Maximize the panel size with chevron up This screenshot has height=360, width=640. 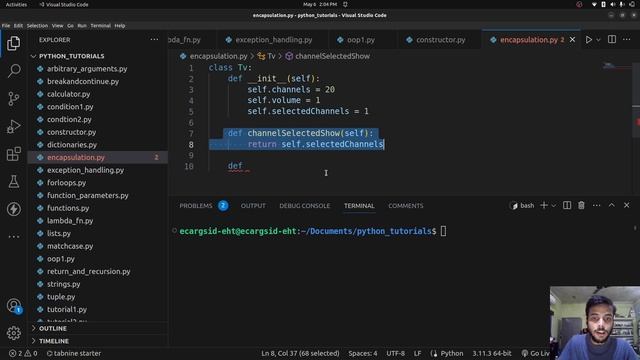tap(611, 205)
